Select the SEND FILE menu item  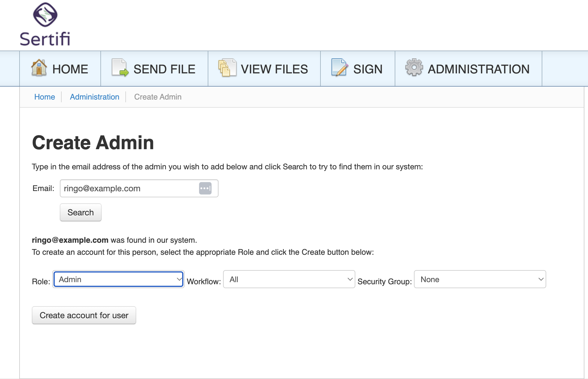click(x=155, y=69)
